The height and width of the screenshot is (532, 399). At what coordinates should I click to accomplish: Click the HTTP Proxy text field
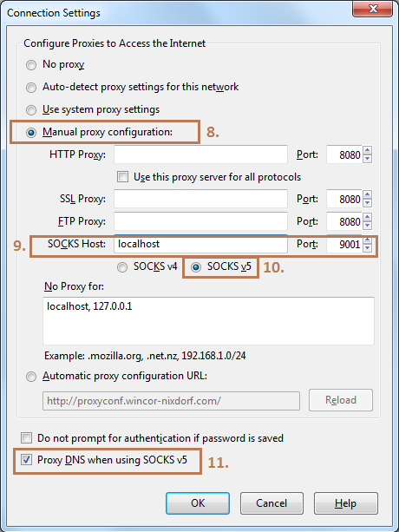pos(200,154)
